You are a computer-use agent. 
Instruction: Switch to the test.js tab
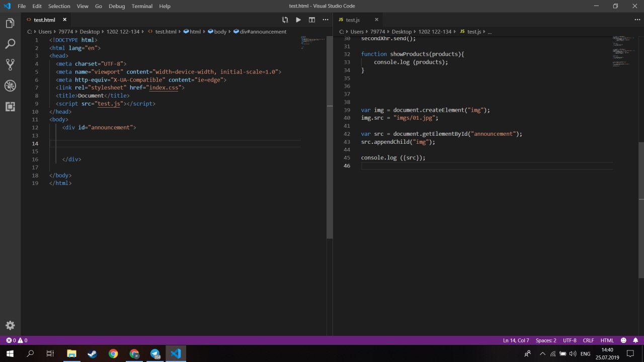coord(353,20)
